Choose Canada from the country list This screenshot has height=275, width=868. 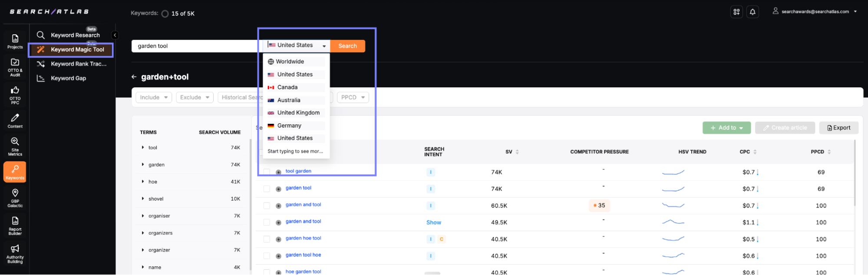click(x=296, y=87)
